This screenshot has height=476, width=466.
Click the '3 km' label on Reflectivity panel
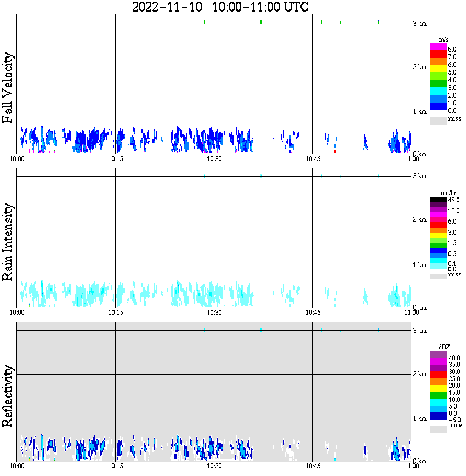click(x=420, y=331)
